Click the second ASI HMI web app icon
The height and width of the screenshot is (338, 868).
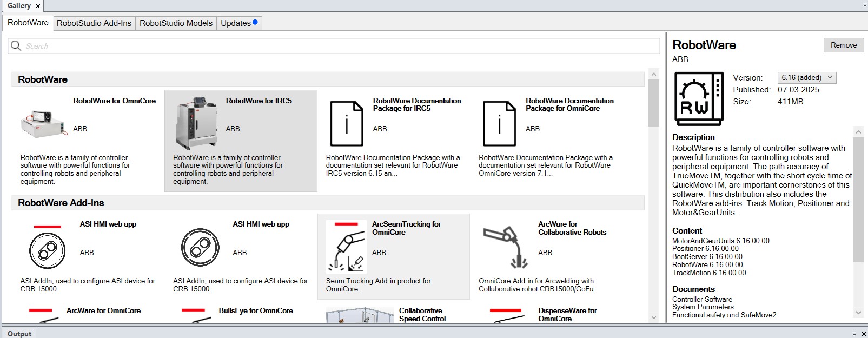click(x=200, y=248)
